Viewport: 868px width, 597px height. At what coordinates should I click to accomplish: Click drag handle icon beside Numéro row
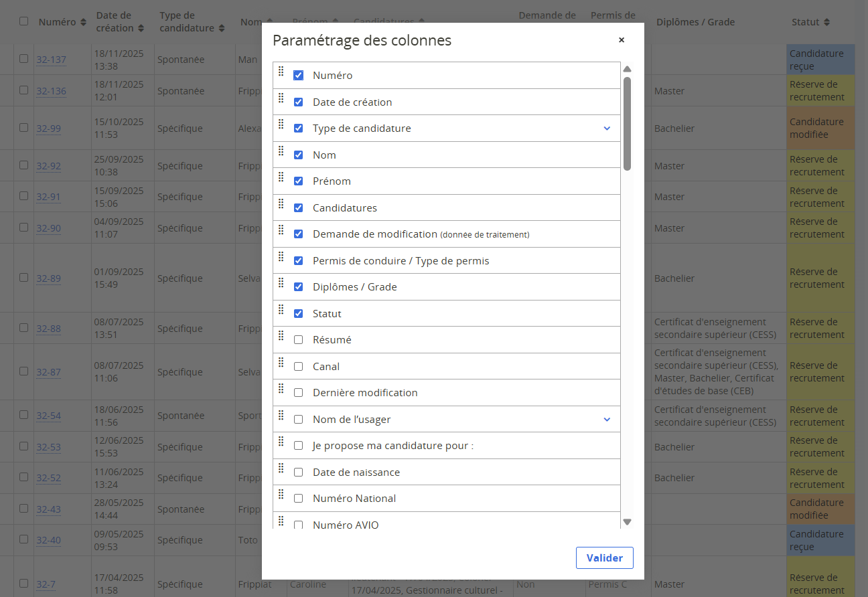pos(281,71)
